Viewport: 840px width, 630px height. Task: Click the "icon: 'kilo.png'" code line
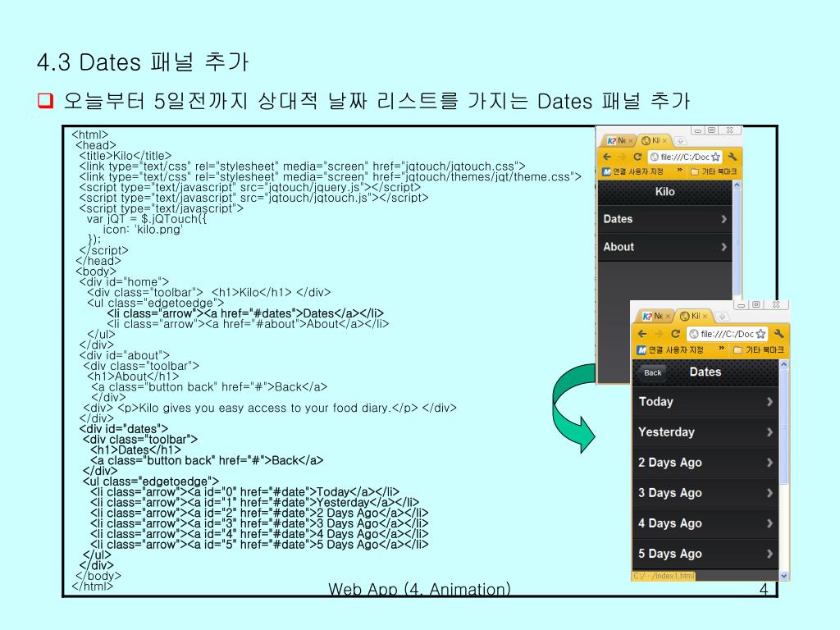(143, 230)
